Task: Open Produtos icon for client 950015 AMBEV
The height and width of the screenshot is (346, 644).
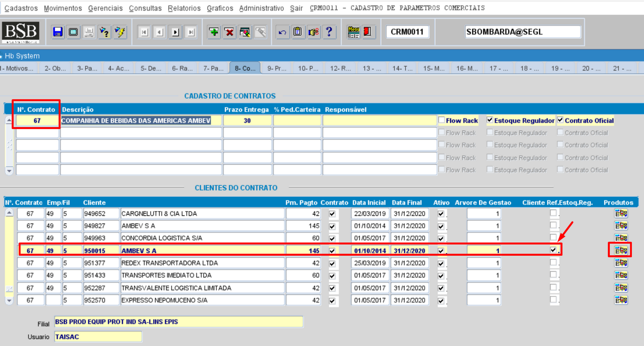Action: click(621, 250)
